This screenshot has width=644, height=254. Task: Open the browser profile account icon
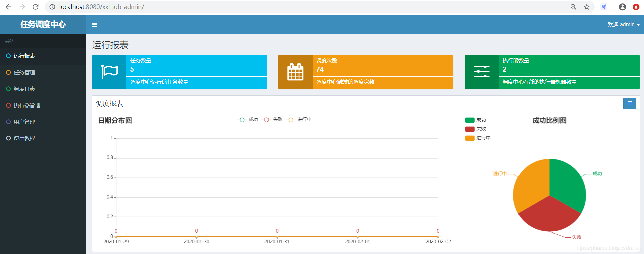622,7
